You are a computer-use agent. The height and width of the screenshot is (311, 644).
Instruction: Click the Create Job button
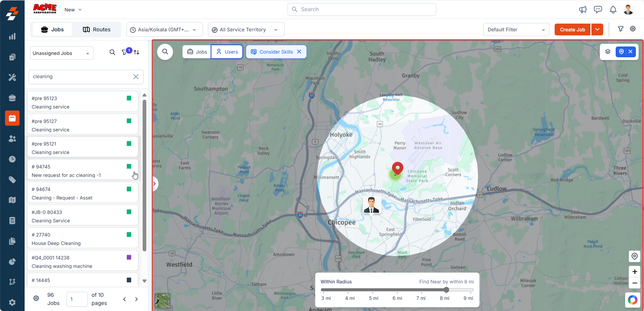[572, 30]
